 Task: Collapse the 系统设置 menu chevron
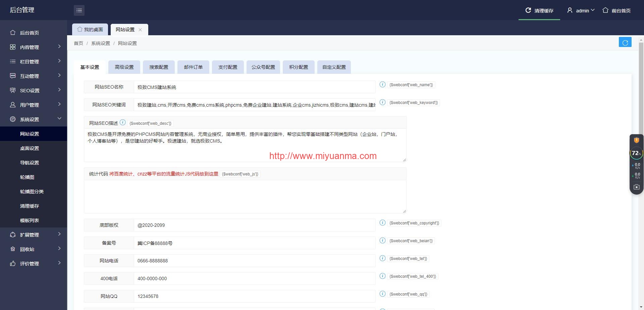(x=59, y=118)
